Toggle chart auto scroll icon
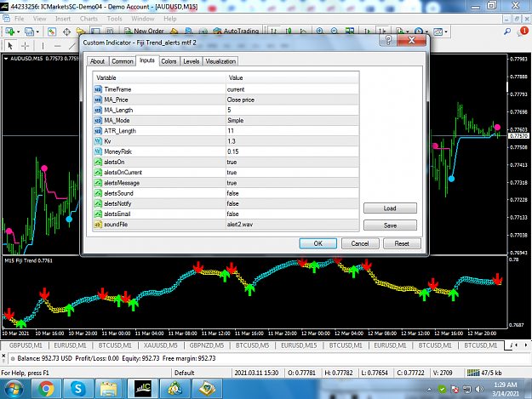 [x=367, y=31]
